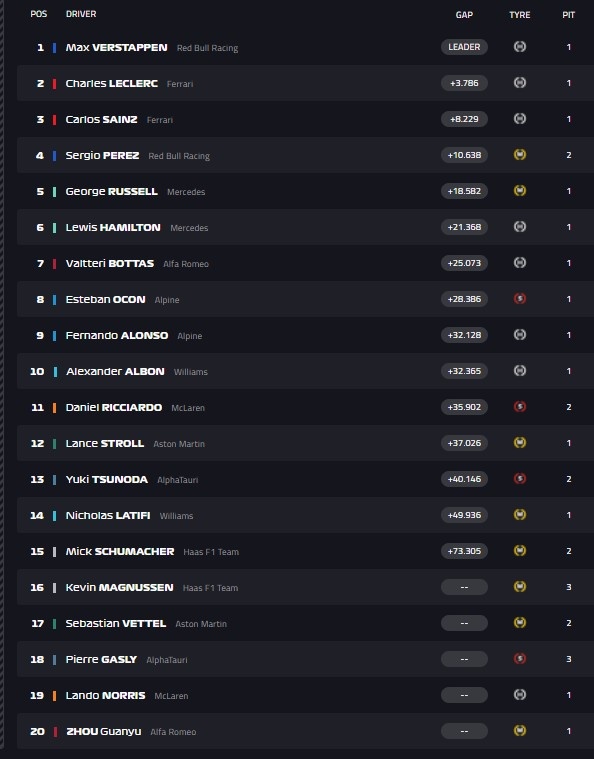Click Zhou Guanyu's medium tyre icon
The height and width of the screenshot is (759, 594).
coord(519,730)
